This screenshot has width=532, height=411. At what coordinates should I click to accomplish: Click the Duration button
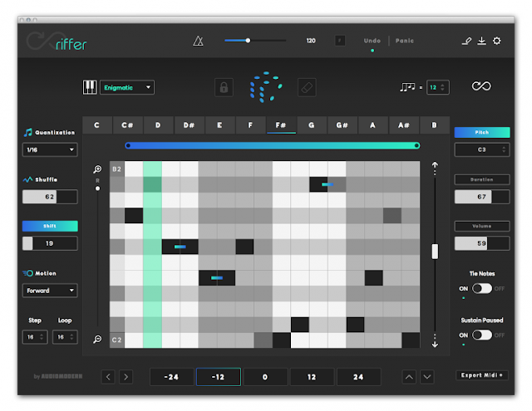tap(482, 179)
